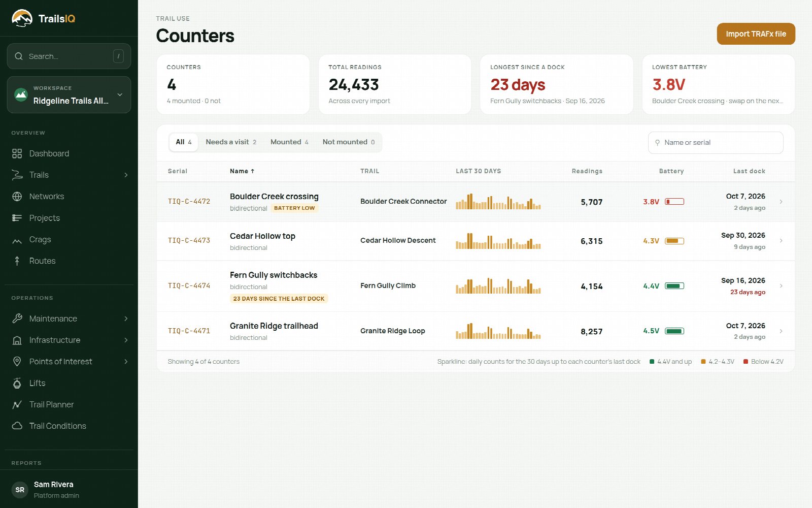Launch Trail Planner icon
This screenshot has width=812, height=508.
pos(17,404)
